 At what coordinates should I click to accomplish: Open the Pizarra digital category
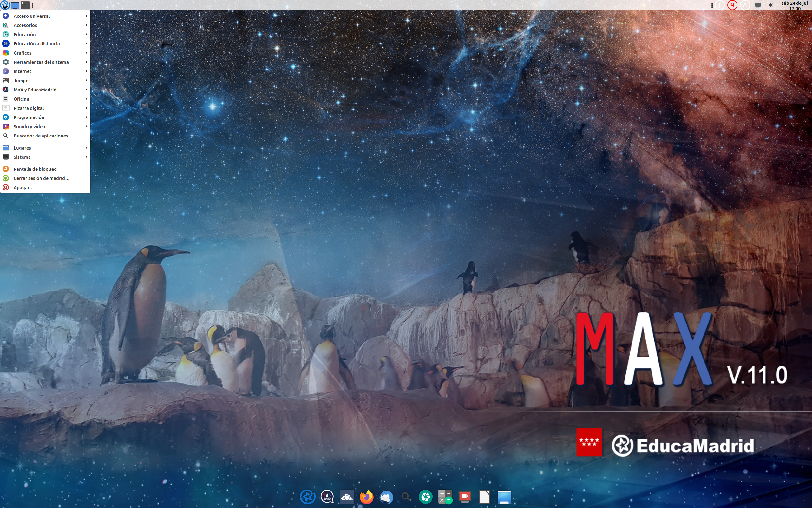45,108
